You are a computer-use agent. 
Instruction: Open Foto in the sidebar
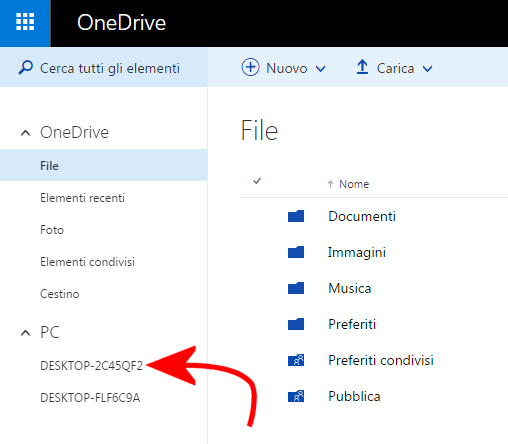click(52, 230)
